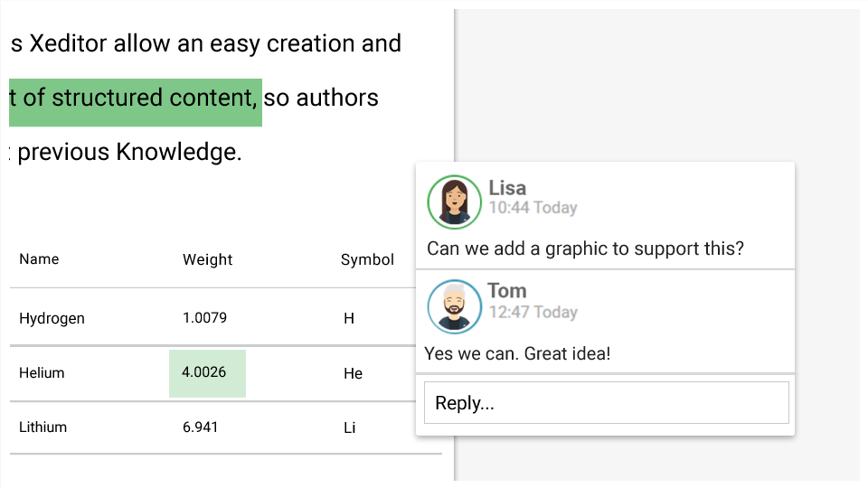Click the '12:47 Today' timestamp
Image resolution: width=868 pixels, height=488 pixels.
(x=533, y=312)
